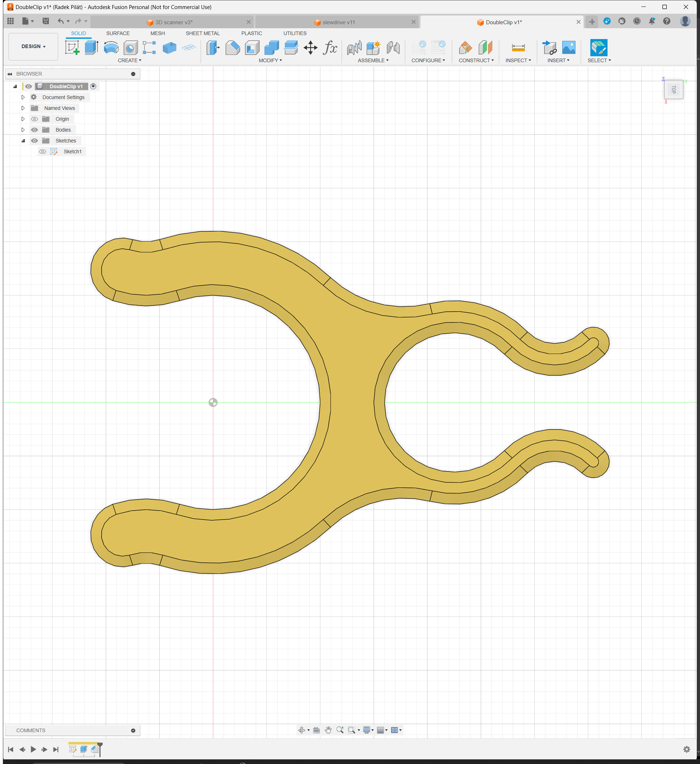Toggle DoubleClip v1 root visibility
The width and height of the screenshot is (700, 764).
(29, 86)
